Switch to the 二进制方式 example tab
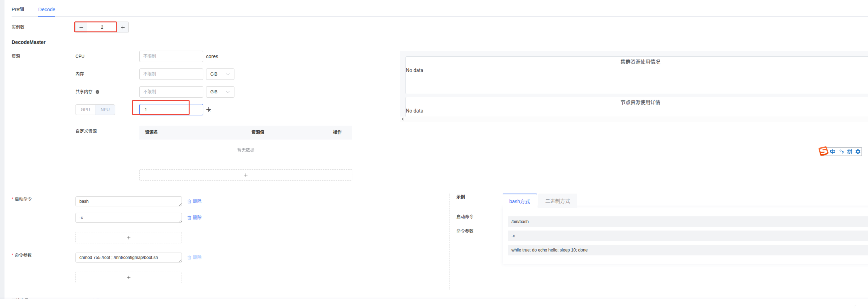Viewport: 868px width, 308px height. point(557,201)
